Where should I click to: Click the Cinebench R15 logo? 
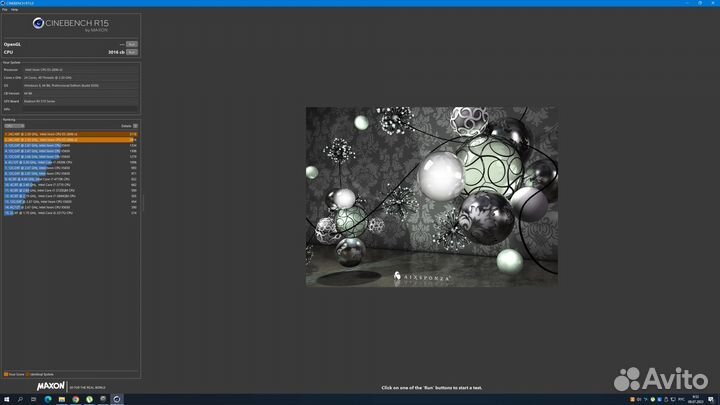(x=70, y=24)
